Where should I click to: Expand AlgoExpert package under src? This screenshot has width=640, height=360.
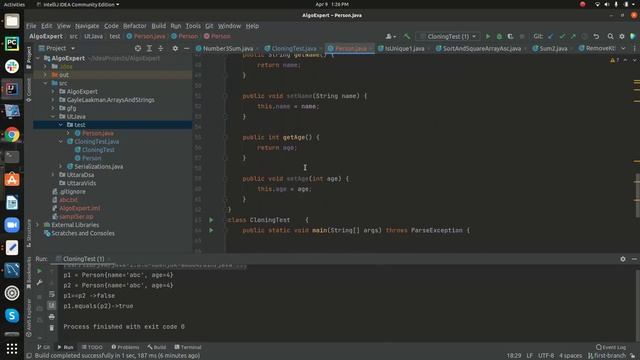pyautogui.click(x=53, y=91)
